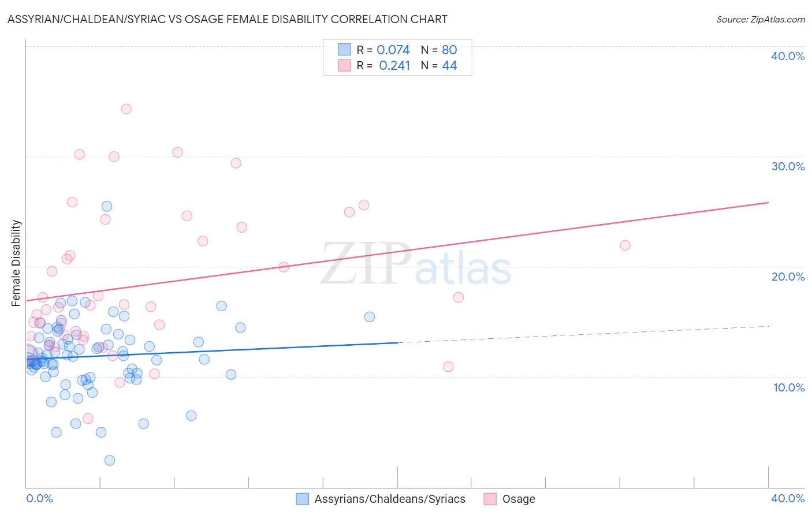Click the R = 0.074 correlation value
Viewport: 812px width, 515px height.
[x=383, y=50]
